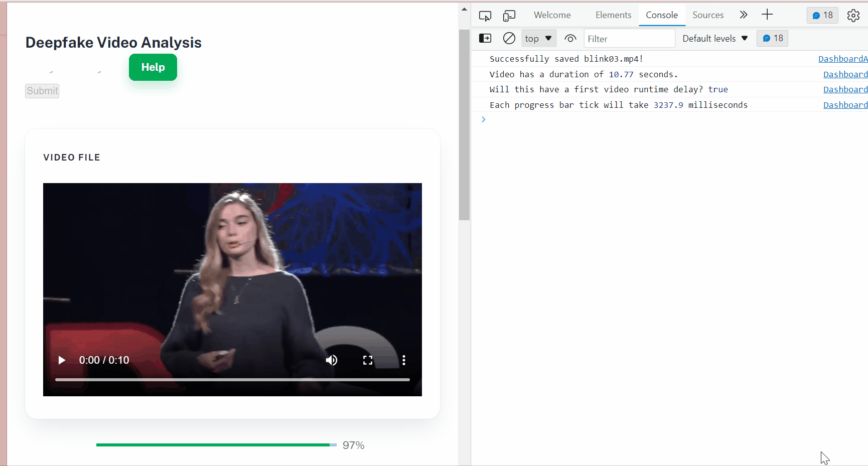Open the Default levels dropdown

[x=714, y=38]
